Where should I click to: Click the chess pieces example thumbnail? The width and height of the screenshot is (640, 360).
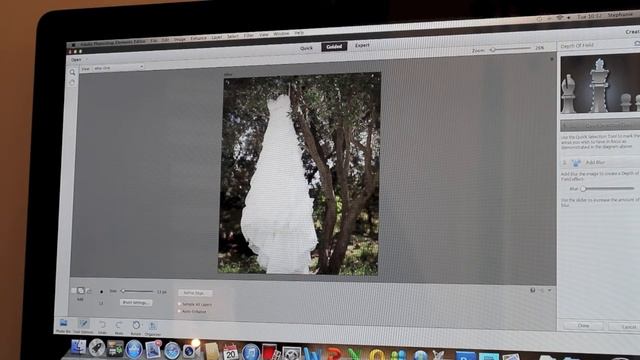coord(600,84)
